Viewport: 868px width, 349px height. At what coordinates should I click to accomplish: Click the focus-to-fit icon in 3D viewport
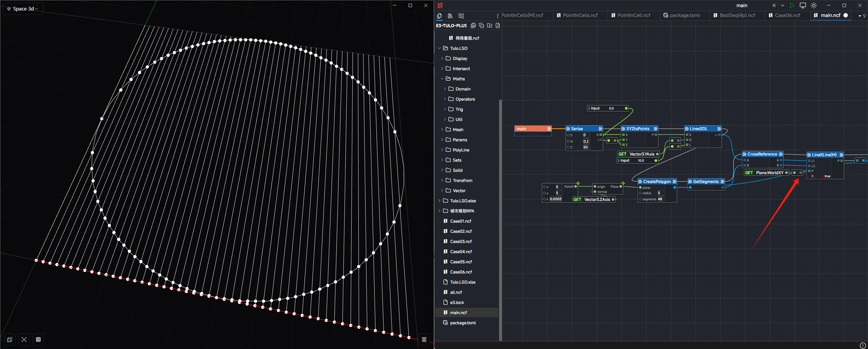pyautogui.click(x=24, y=340)
